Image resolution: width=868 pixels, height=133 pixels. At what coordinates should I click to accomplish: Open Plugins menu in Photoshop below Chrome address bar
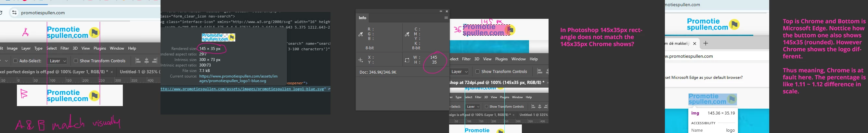(x=100, y=48)
